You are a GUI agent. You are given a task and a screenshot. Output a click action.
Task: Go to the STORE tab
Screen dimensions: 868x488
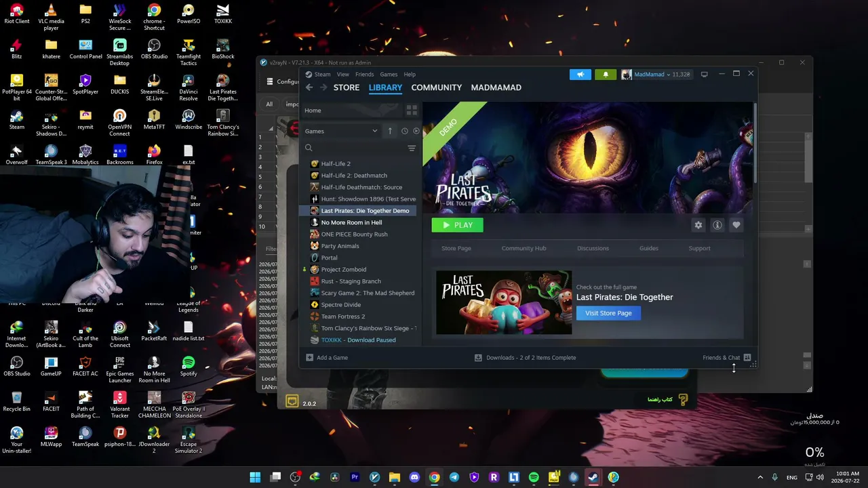[x=347, y=87]
